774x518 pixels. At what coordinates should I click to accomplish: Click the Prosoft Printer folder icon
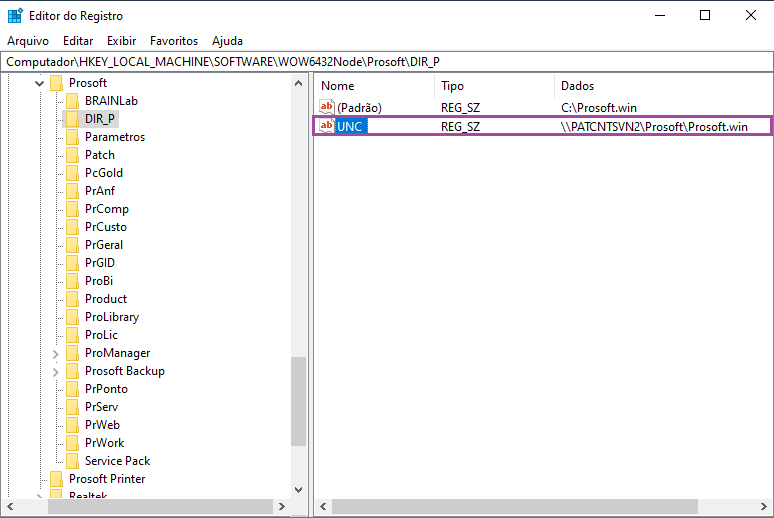(x=56, y=478)
